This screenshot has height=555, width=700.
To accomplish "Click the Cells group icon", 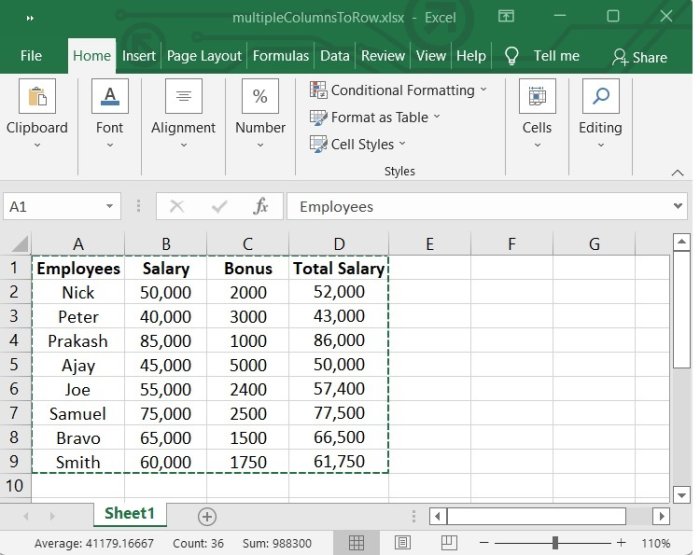I will point(537,97).
